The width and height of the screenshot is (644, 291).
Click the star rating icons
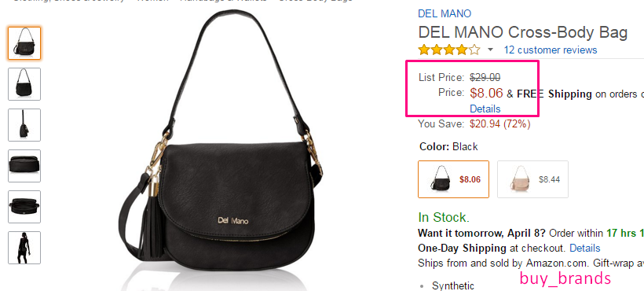(x=449, y=50)
